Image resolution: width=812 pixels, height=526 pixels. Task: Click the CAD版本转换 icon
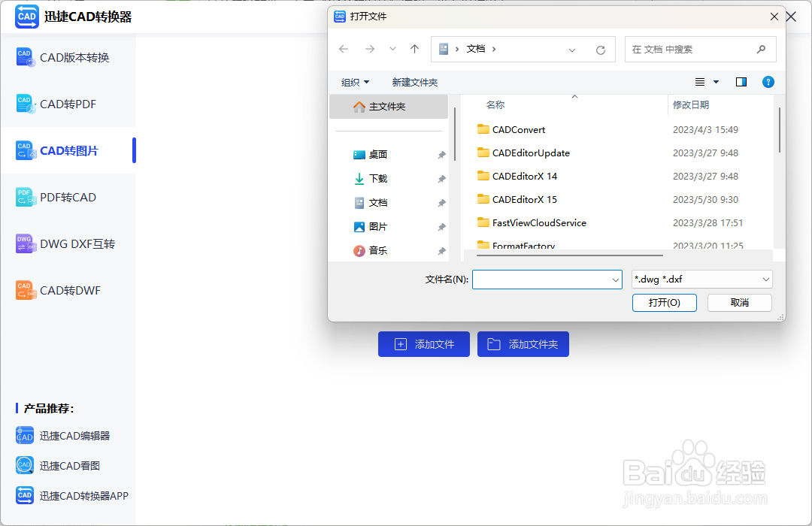[26, 57]
